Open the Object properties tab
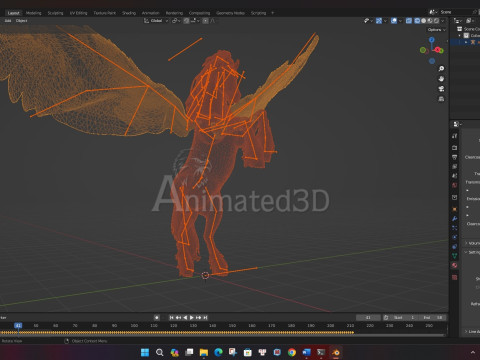The width and height of the screenshot is (480, 360). pos(455,209)
